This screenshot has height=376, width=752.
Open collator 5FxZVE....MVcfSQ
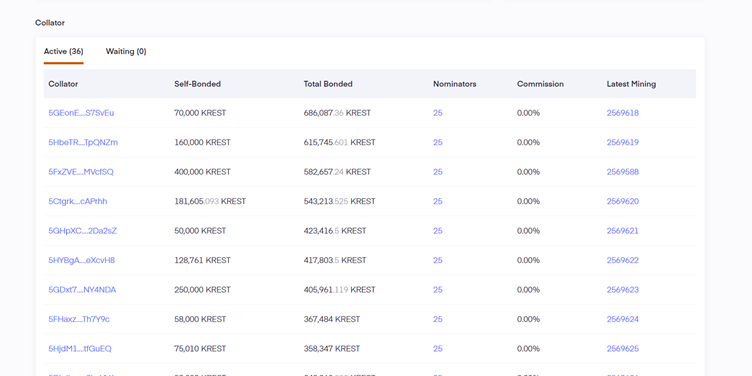(x=81, y=172)
